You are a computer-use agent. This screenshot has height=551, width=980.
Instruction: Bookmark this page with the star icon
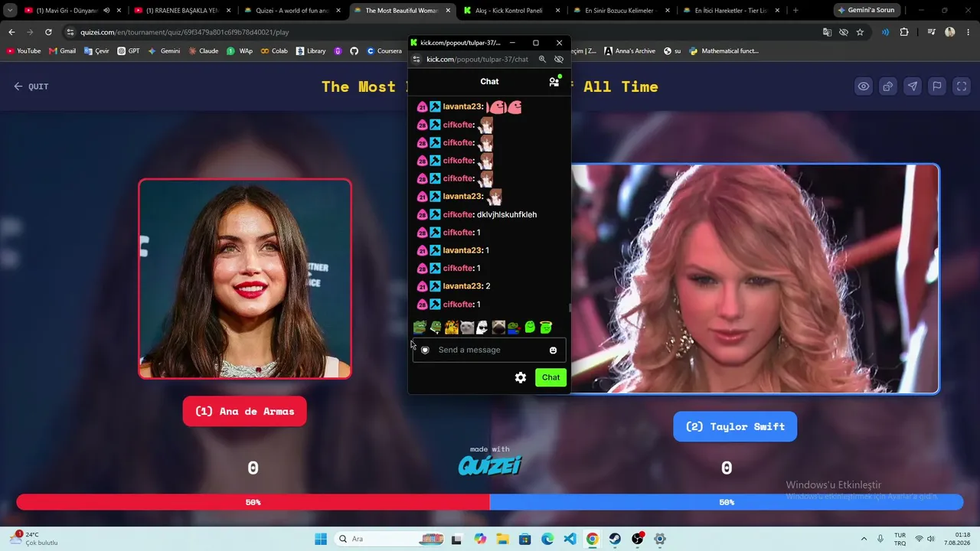[x=860, y=32]
